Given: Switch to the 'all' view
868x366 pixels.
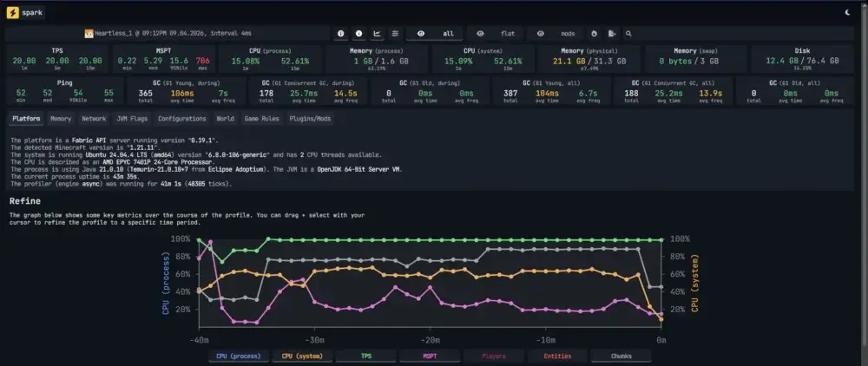Looking at the screenshot, I should coord(437,34).
